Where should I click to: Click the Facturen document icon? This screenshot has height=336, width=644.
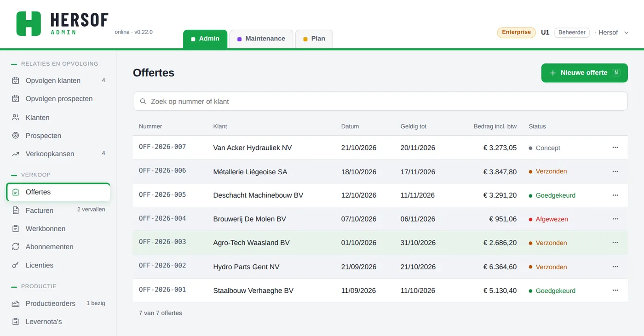coord(16,211)
